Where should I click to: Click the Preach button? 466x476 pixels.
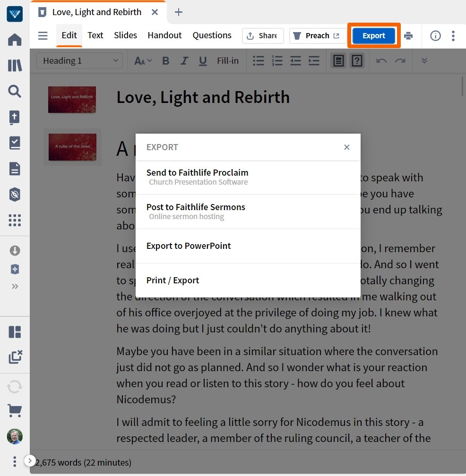coord(318,36)
